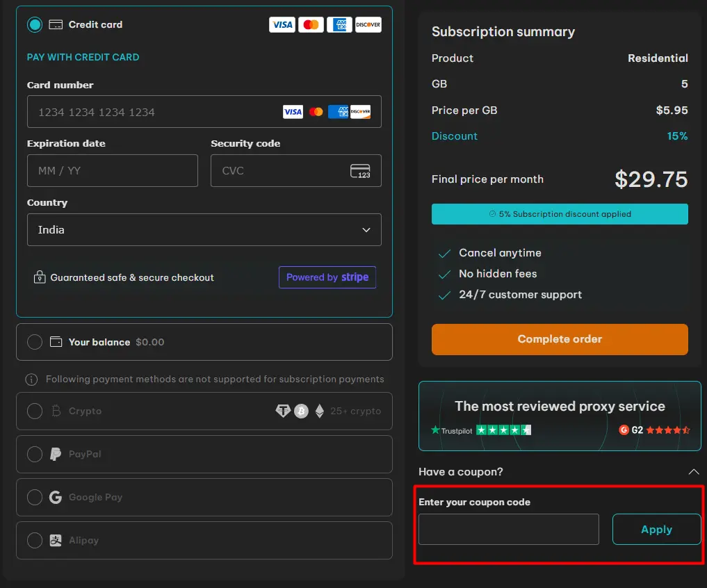Click the Discover logo in the Credit card header
The height and width of the screenshot is (588, 707).
coord(368,25)
